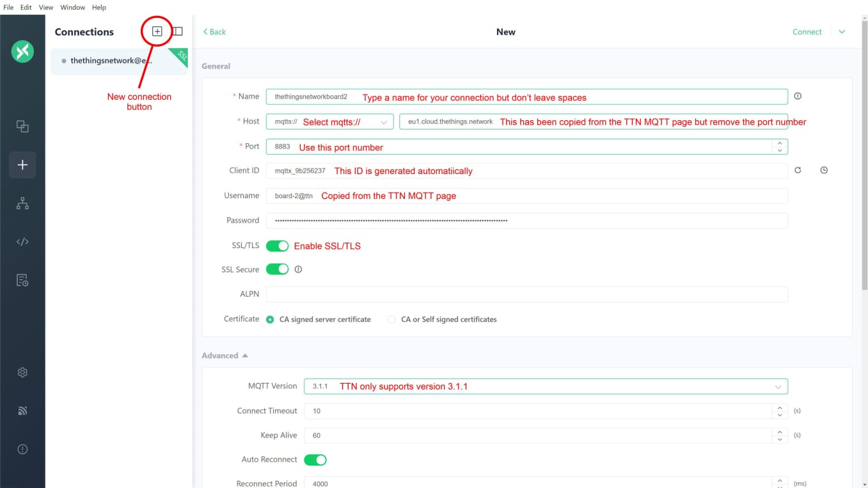Select CA or Self signed certificates
The image size is (868, 488).
391,319
